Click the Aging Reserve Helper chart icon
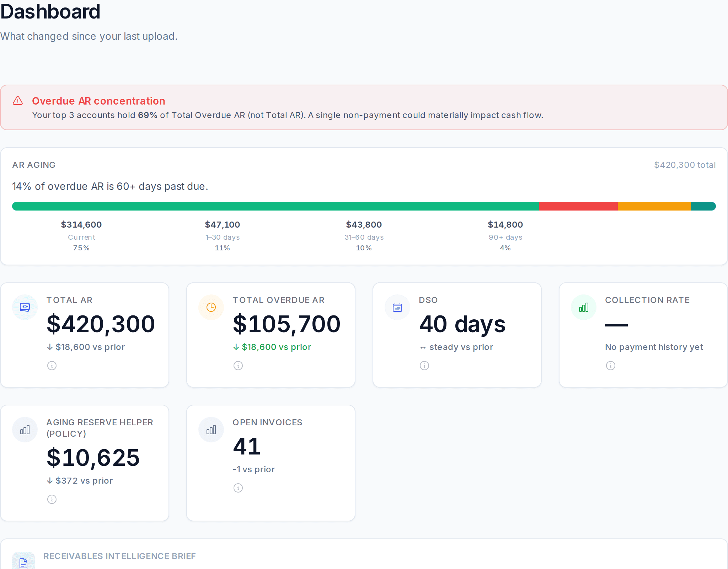Viewport: 728px width, 569px height. point(25,430)
